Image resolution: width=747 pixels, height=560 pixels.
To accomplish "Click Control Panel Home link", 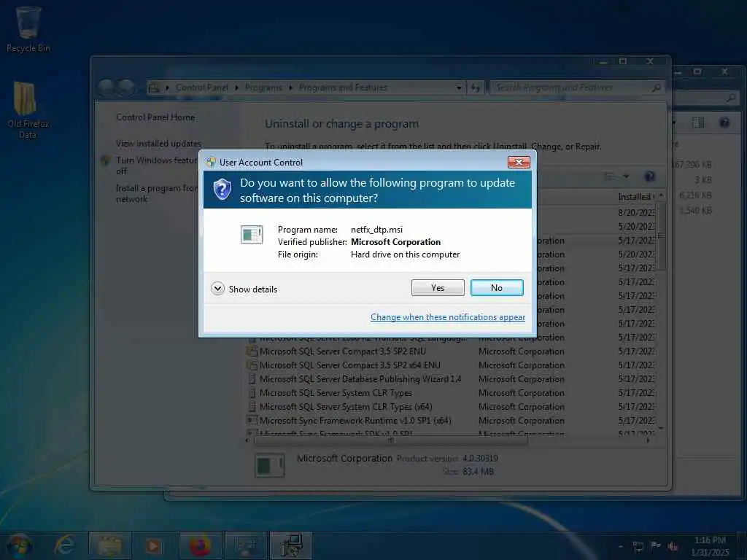I will coord(155,117).
